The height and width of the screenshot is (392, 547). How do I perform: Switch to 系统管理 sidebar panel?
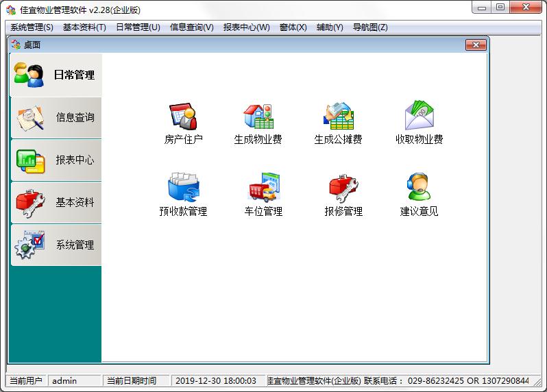pyautogui.click(x=56, y=245)
